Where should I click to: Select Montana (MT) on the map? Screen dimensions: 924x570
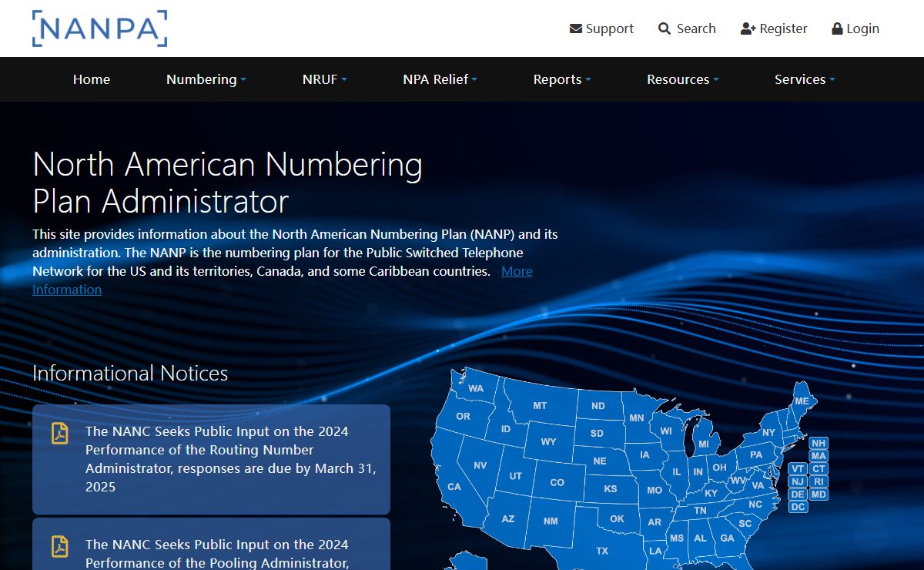[540, 406]
